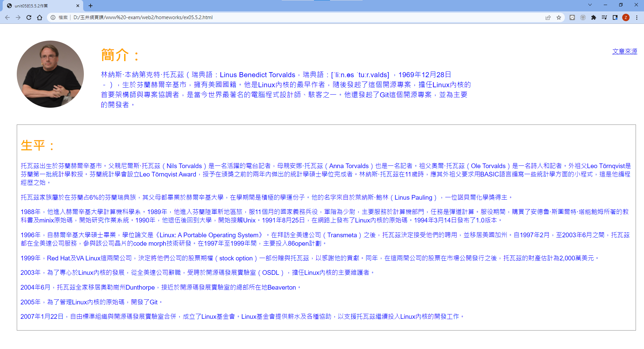Open the share page icon
The image size is (644, 349).
(548, 17)
